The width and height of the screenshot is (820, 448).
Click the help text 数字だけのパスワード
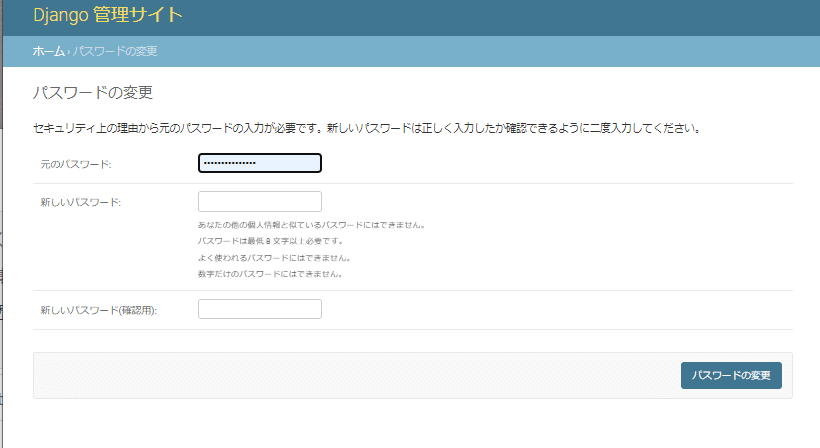270,274
